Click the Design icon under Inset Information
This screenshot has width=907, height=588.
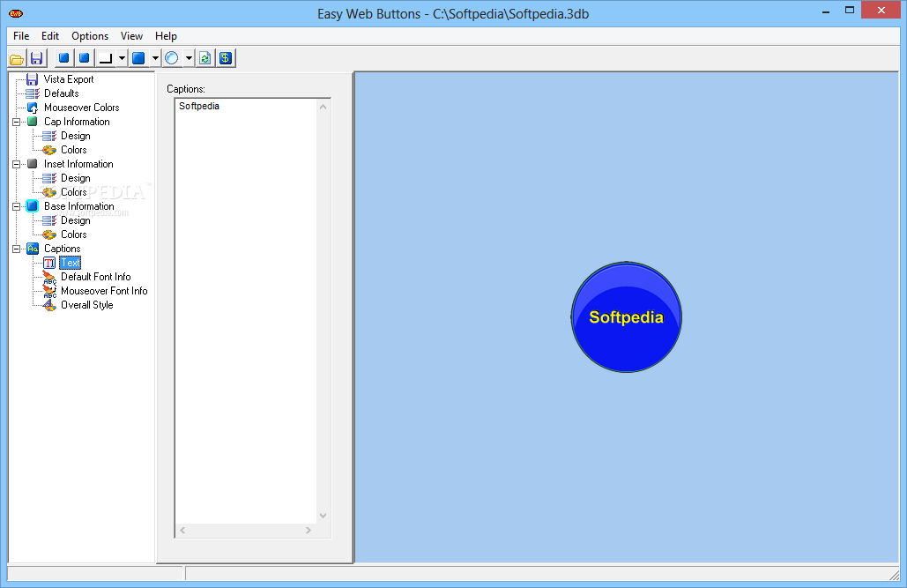49,178
